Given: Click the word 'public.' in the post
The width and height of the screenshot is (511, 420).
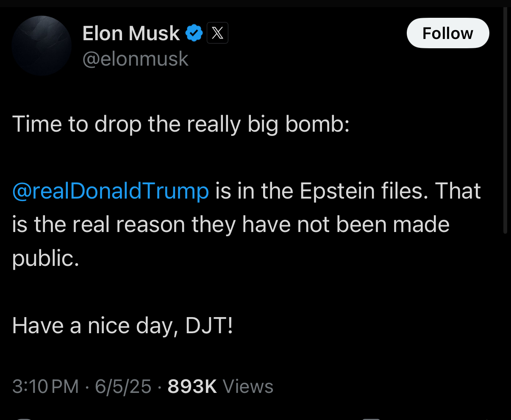Looking at the screenshot, I should (x=45, y=258).
